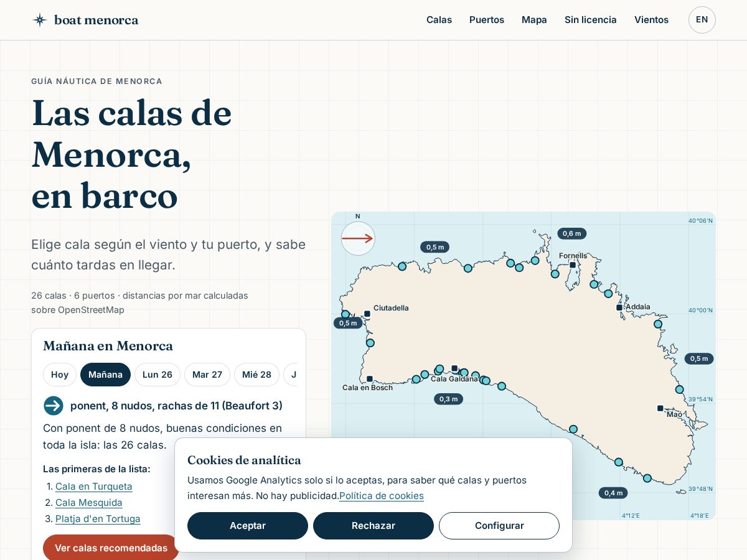Screen dimensions: 747x560
Task: Click the 0,4 m wave height badge
Action: pos(613,493)
